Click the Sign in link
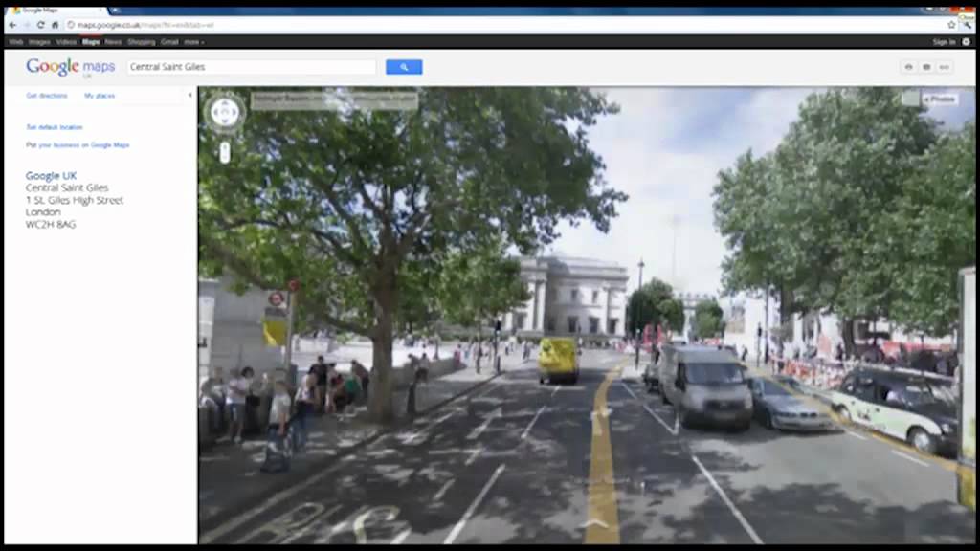The image size is (980, 551). (944, 42)
